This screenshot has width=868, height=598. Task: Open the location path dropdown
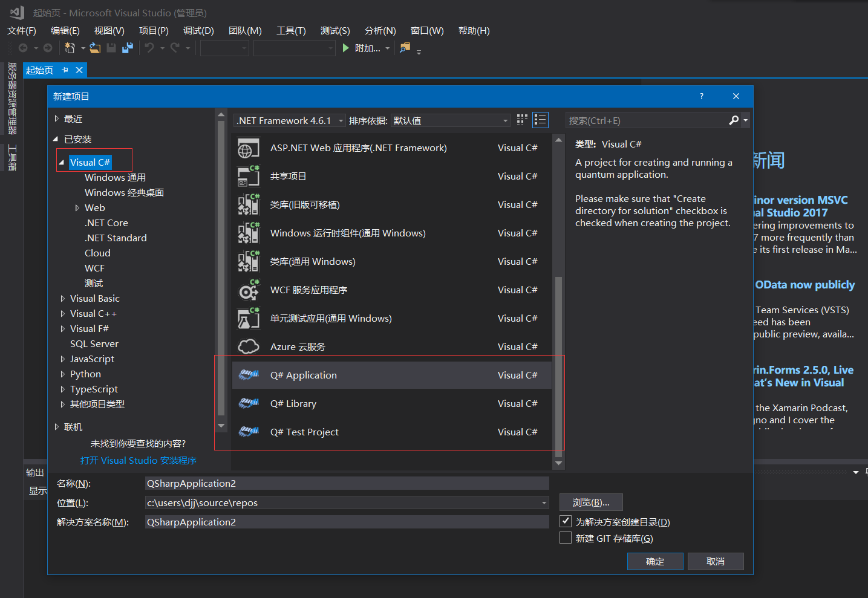544,502
